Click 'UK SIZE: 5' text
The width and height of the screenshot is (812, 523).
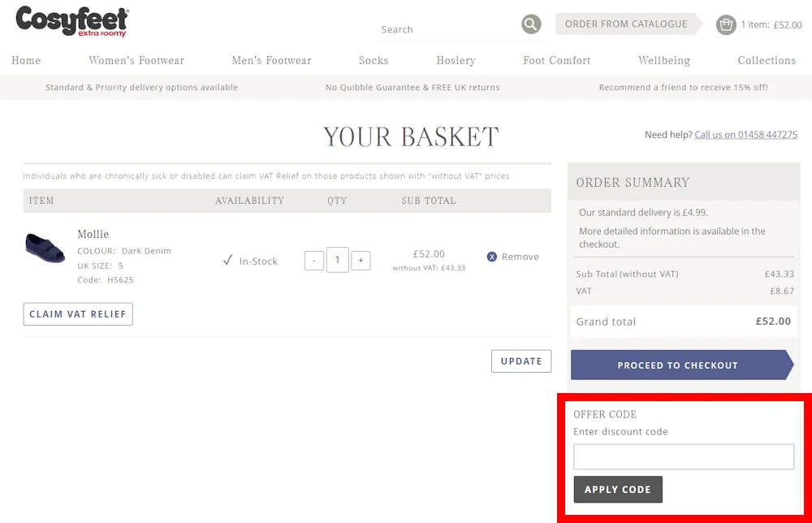click(x=101, y=266)
